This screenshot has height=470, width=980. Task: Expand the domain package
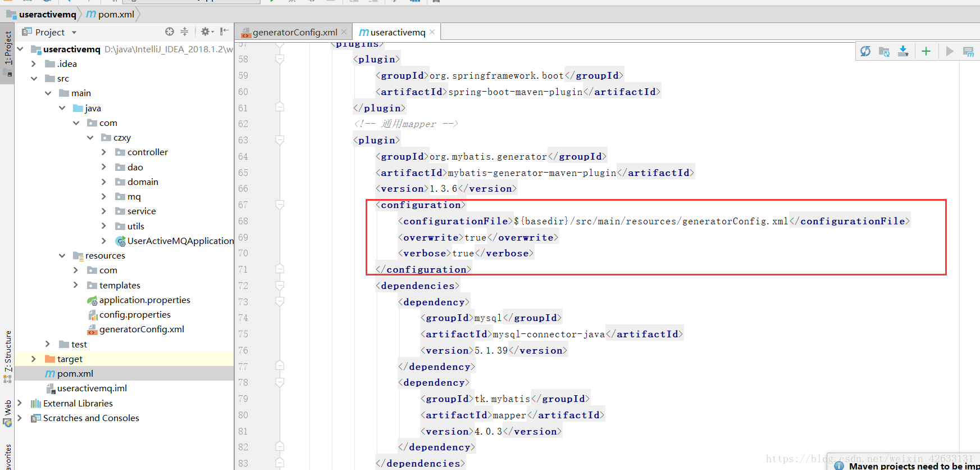tap(104, 182)
